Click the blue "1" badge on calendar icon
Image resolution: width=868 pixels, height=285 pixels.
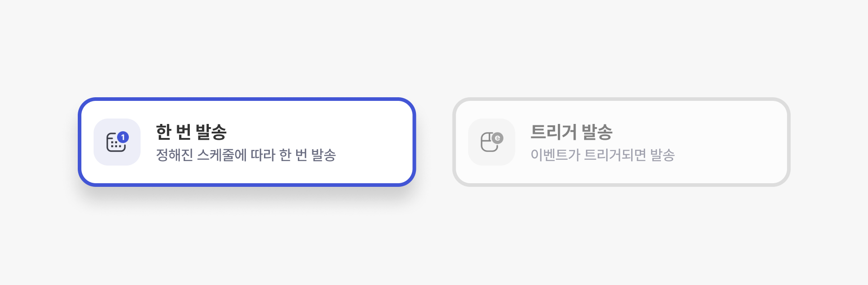(x=123, y=137)
